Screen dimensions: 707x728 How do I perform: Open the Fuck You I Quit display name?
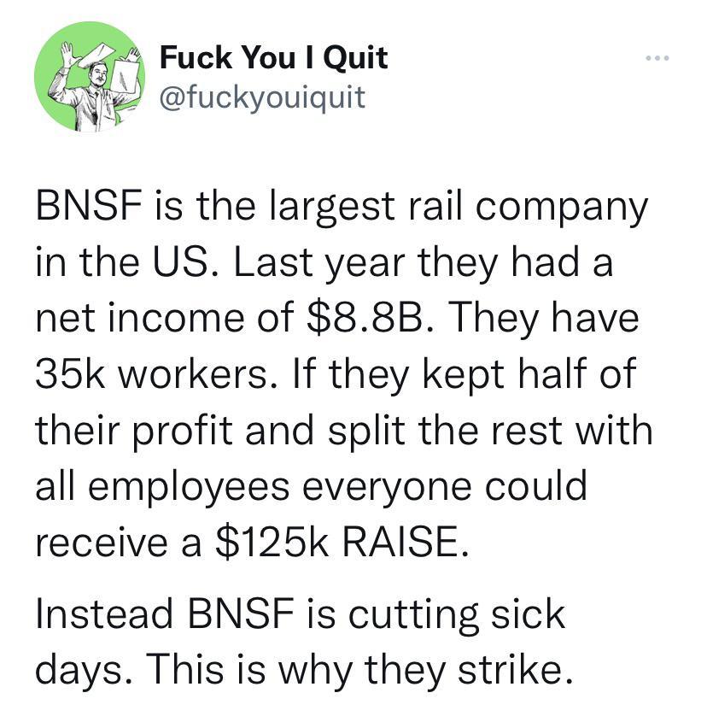click(273, 58)
